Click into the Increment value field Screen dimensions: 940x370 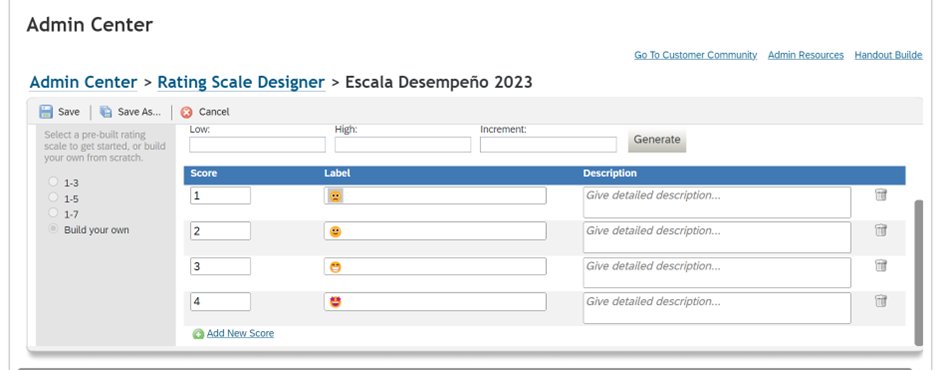click(548, 145)
